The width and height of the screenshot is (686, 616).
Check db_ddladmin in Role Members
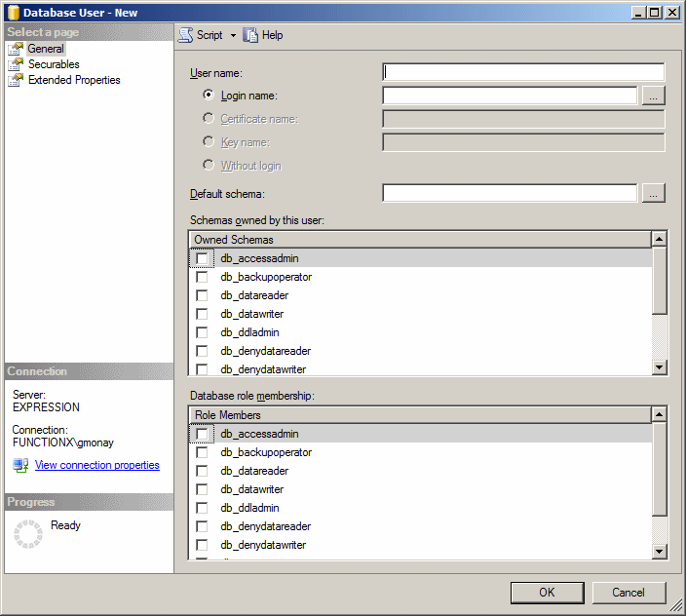point(202,508)
